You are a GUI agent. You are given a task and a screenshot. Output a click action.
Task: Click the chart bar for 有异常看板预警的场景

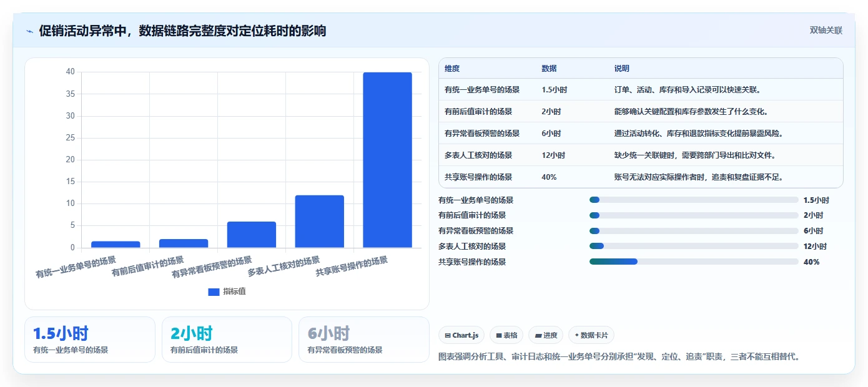[x=252, y=235]
